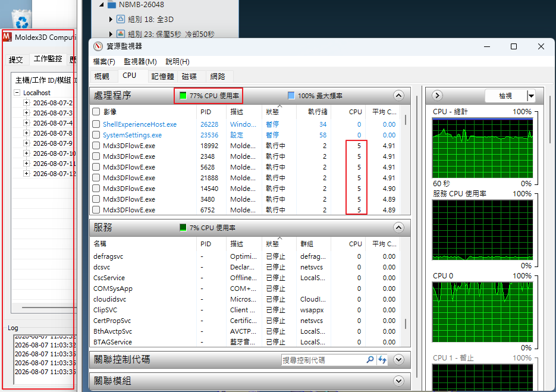Click the NBMB-26048 folder icon
This screenshot has width=556, height=392.
click(112, 5)
